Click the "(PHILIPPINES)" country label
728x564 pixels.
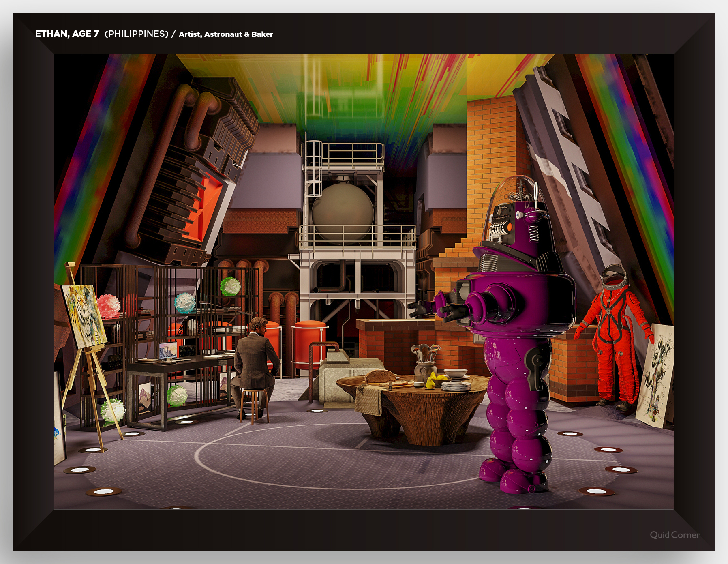(136, 34)
